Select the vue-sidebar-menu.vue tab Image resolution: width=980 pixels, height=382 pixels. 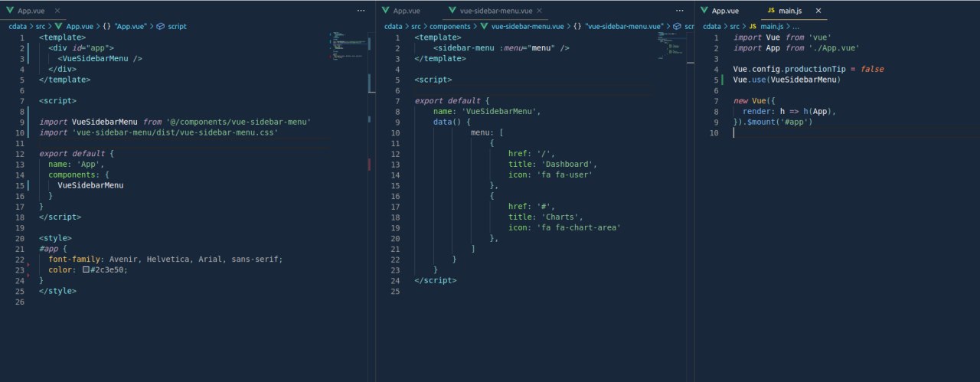coord(495,11)
